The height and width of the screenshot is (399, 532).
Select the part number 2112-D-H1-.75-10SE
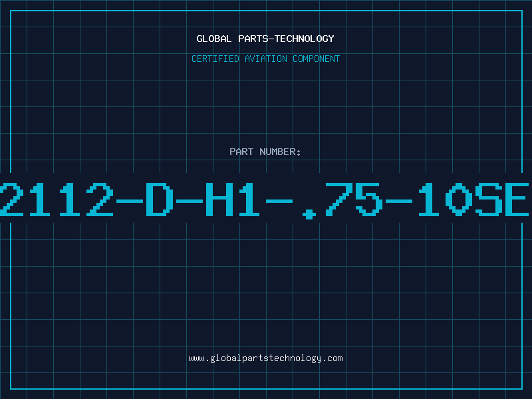264,200
